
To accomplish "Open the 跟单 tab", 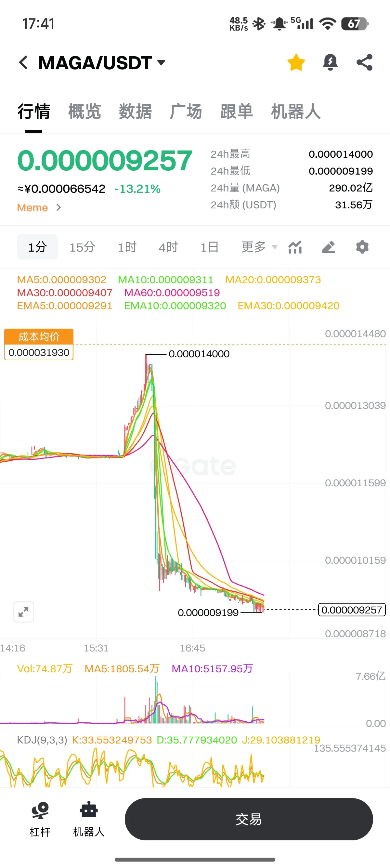I will click(x=236, y=112).
